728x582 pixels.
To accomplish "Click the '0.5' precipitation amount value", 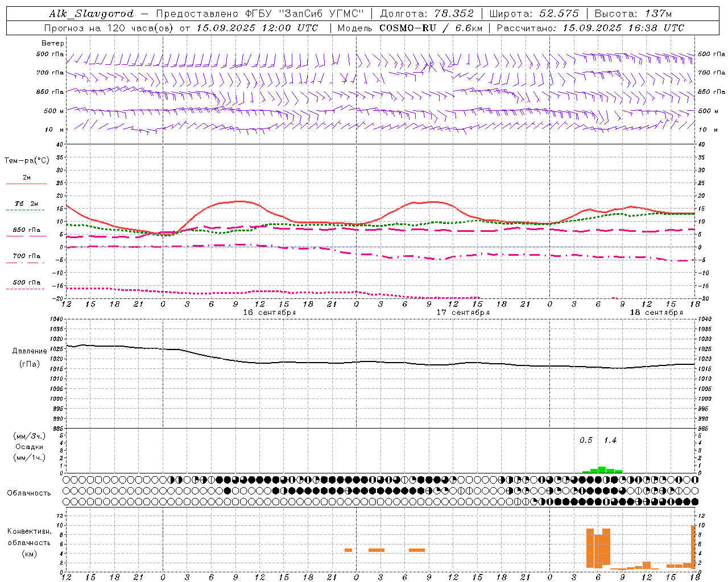I will point(586,440).
